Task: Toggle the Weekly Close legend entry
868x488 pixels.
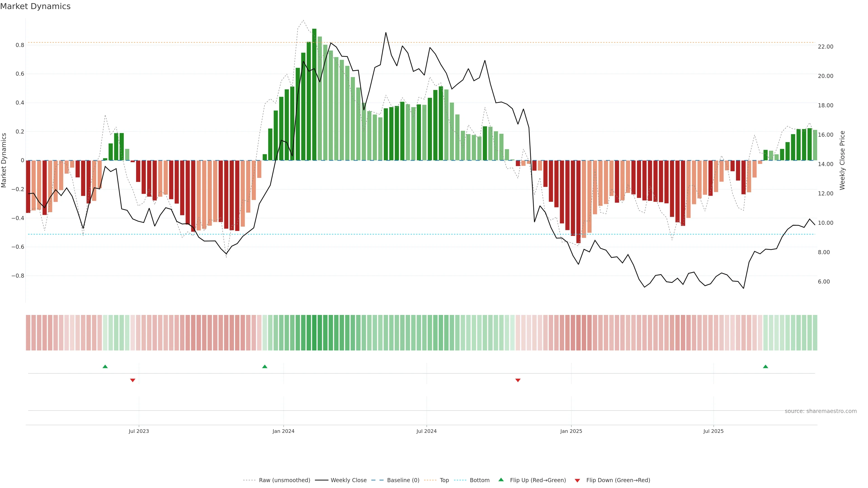Action: [x=348, y=480]
